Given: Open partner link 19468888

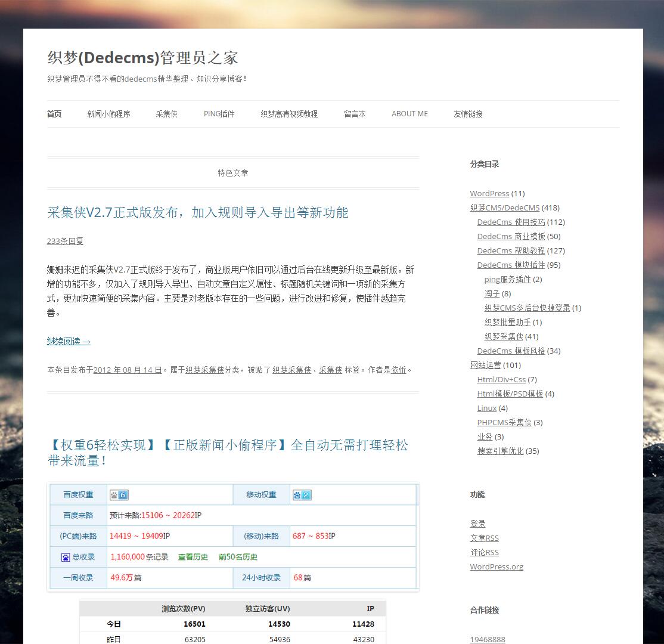Looking at the screenshot, I should click(488, 639).
